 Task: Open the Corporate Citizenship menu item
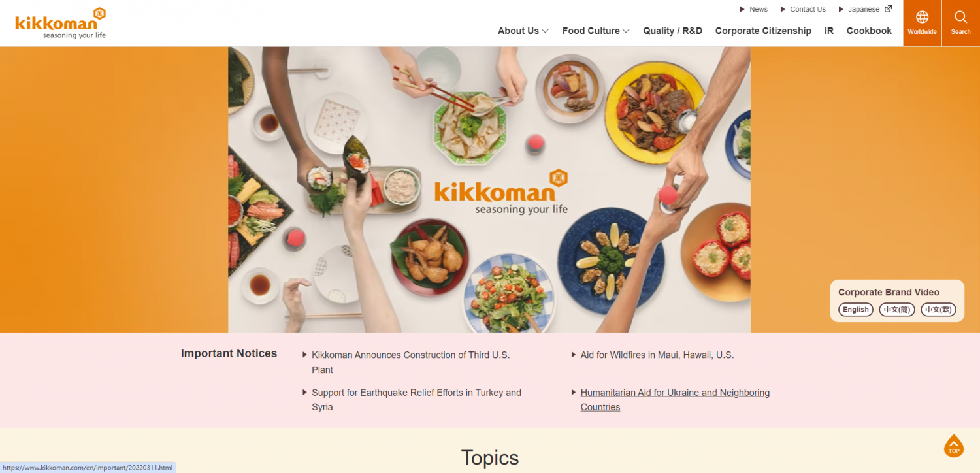(763, 31)
